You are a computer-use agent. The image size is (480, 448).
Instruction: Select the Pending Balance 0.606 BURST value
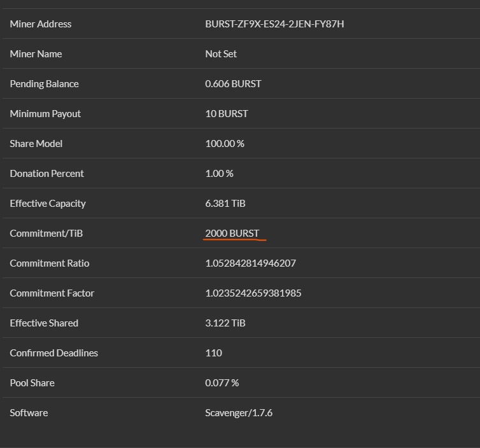point(233,84)
